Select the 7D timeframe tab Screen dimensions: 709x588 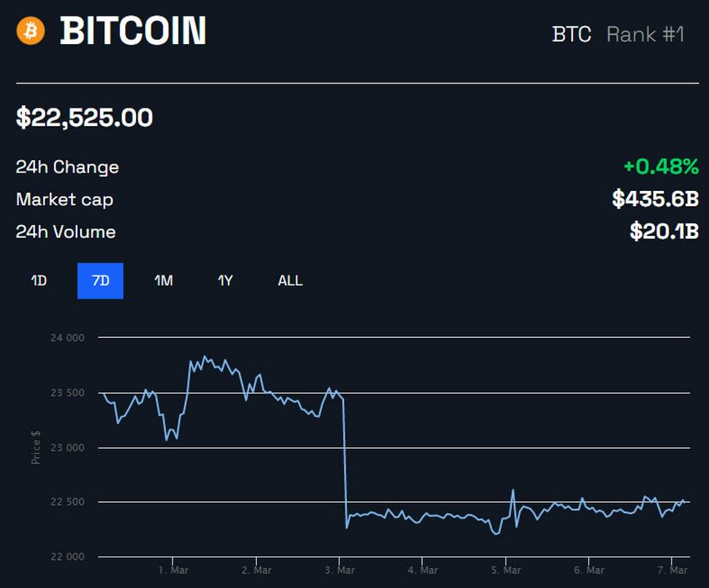(x=100, y=281)
